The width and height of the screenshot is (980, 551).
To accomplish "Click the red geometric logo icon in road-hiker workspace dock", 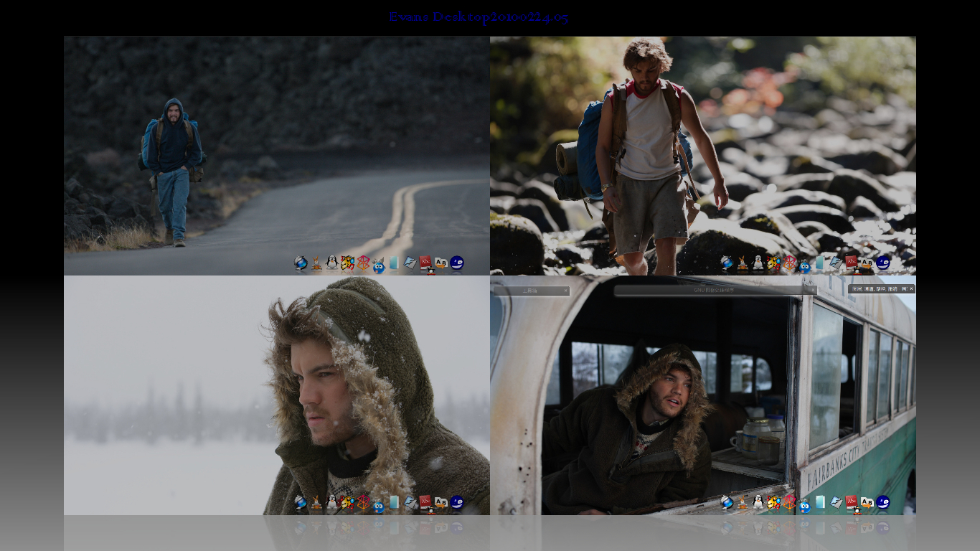I will [364, 263].
